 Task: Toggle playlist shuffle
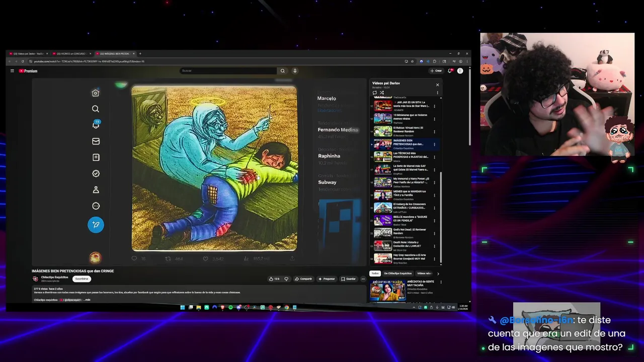382,93
